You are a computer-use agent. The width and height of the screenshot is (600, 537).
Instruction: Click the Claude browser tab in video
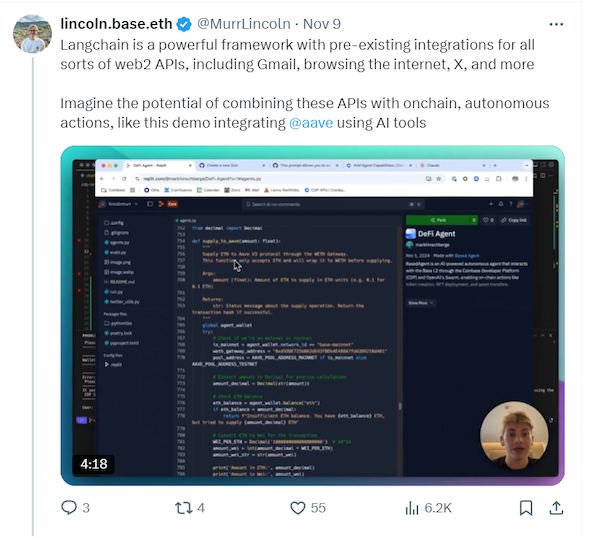tap(452, 165)
